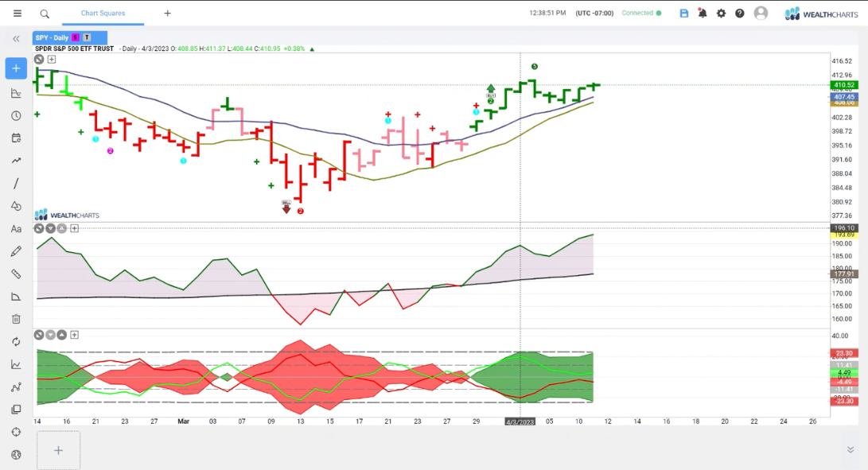Open the help question mark
The image size is (868, 470).
pos(740,14)
